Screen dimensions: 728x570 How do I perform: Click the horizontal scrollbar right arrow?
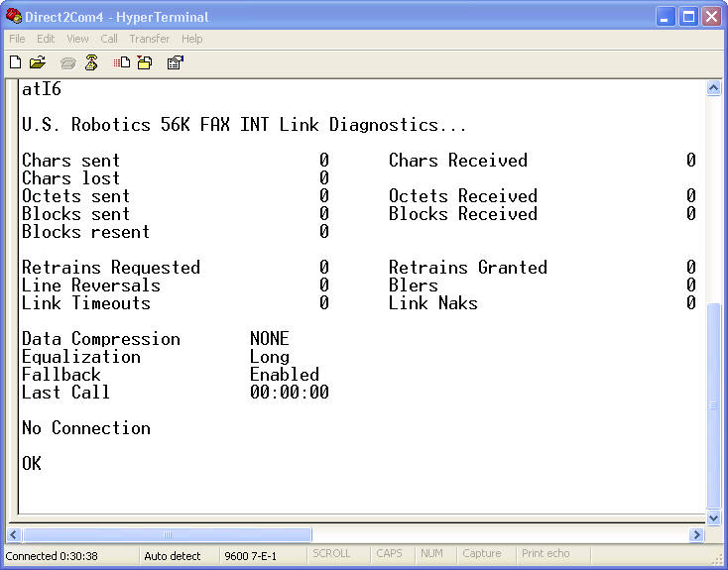[x=696, y=535]
